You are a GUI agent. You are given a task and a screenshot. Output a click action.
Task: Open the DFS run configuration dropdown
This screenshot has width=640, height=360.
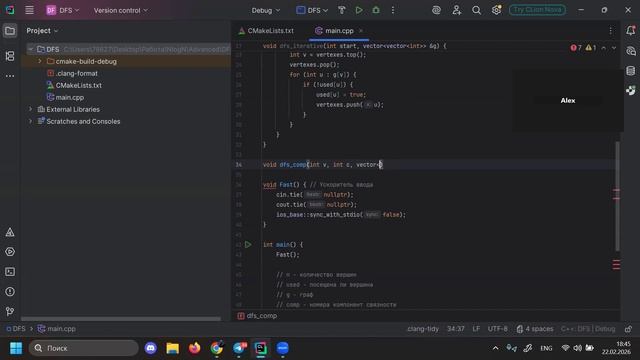pos(312,10)
